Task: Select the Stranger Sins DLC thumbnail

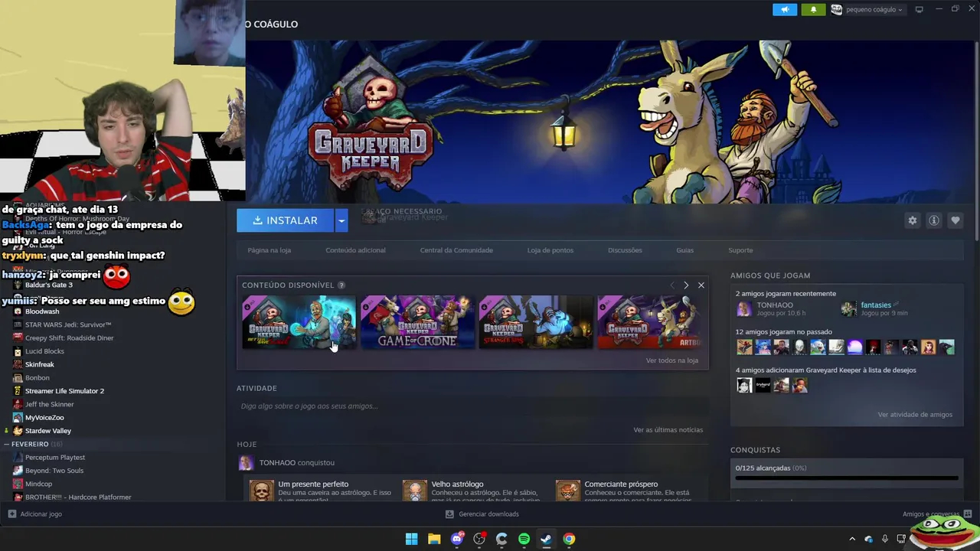Action: [536, 322]
